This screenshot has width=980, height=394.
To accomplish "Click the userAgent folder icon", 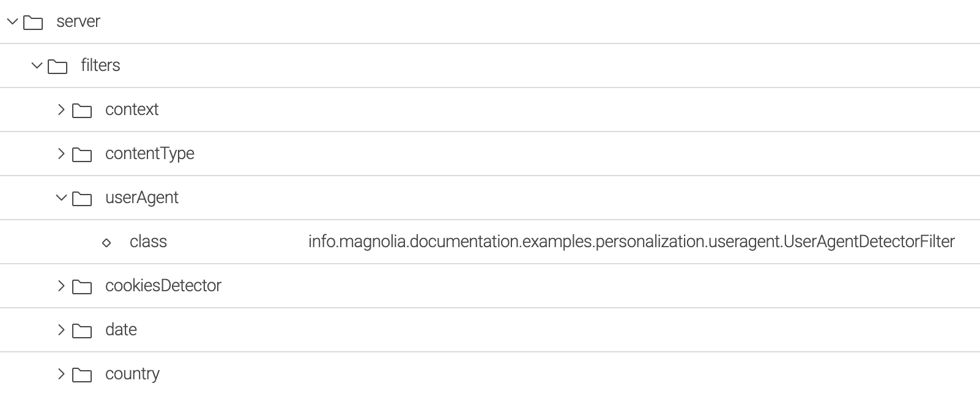I will [82, 199].
